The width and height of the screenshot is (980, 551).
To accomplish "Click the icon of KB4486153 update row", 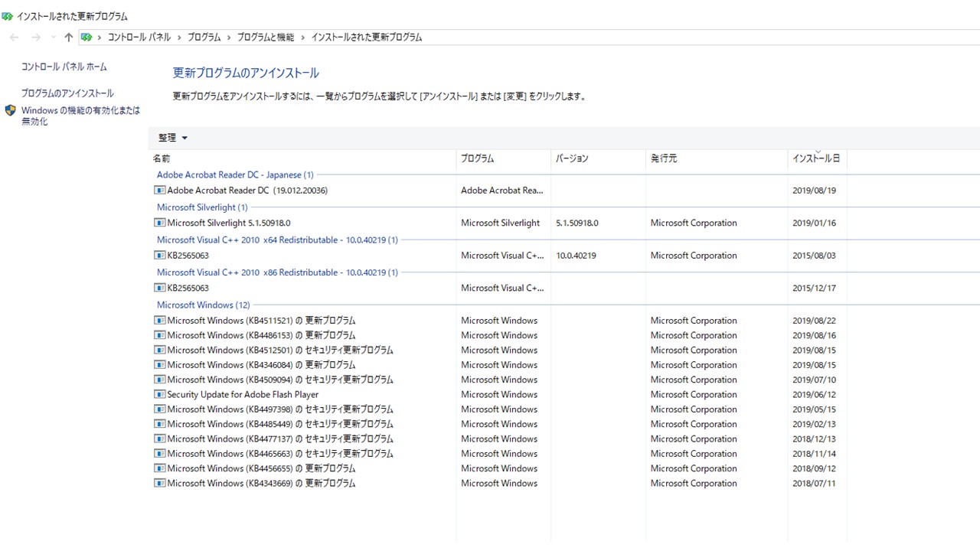I will click(x=159, y=335).
